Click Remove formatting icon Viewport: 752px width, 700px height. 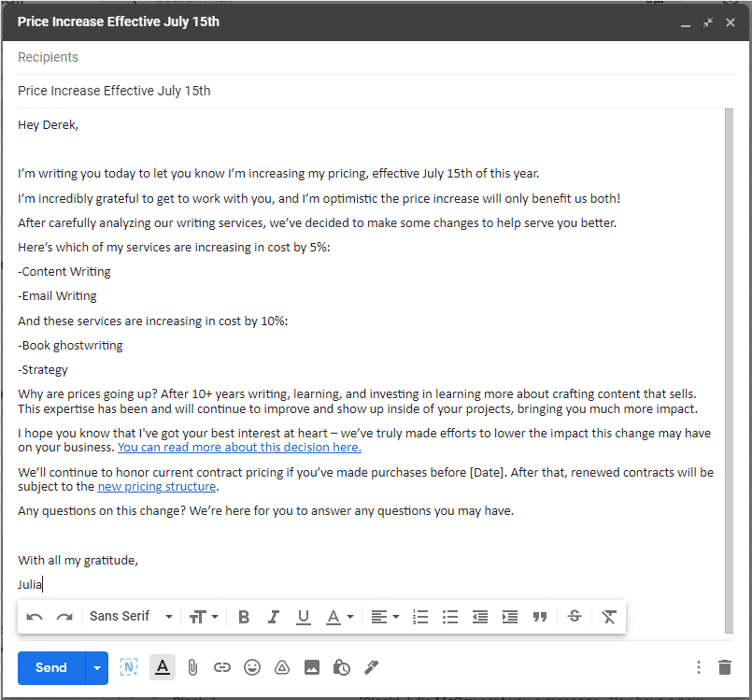[x=608, y=617]
